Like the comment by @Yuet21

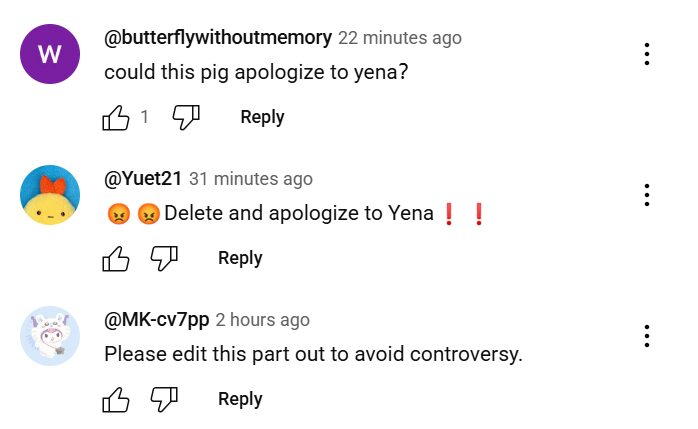(x=117, y=259)
